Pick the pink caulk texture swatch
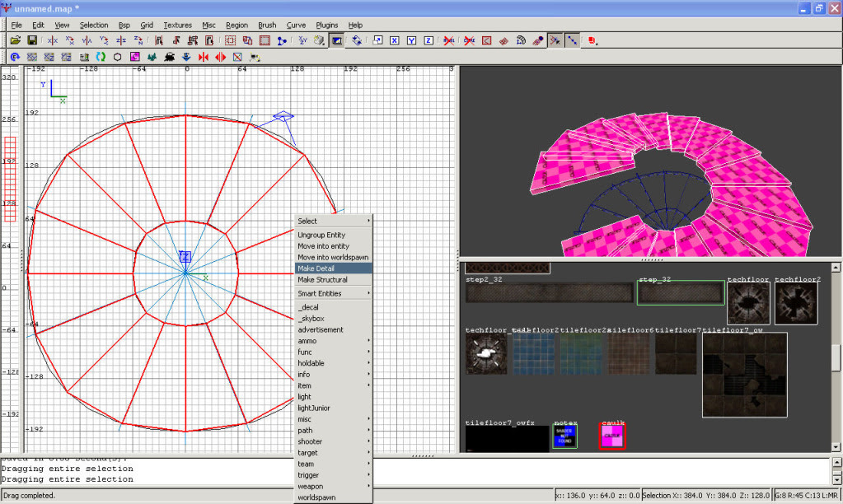 point(611,436)
